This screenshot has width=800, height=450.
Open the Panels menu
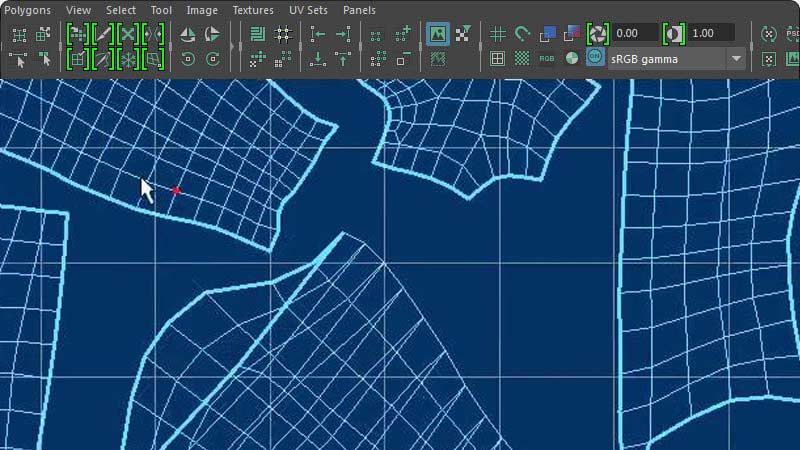pyautogui.click(x=359, y=10)
